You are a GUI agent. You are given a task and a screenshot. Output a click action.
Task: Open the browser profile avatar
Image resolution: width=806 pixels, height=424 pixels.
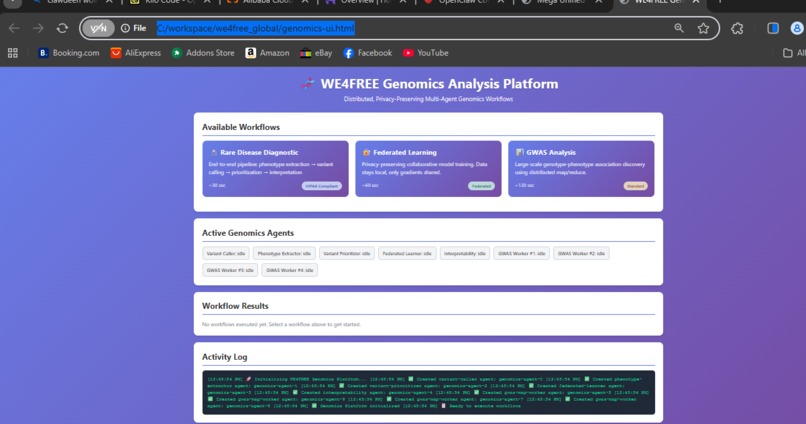tap(797, 28)
